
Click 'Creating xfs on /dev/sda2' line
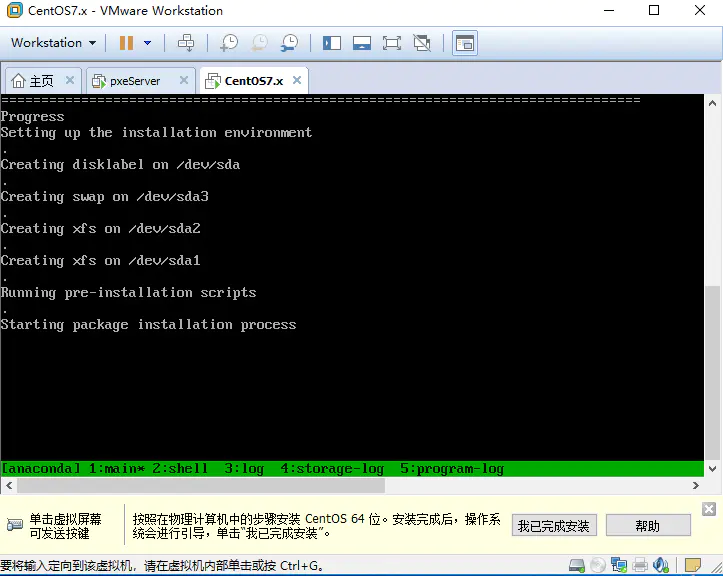[101, 229]
